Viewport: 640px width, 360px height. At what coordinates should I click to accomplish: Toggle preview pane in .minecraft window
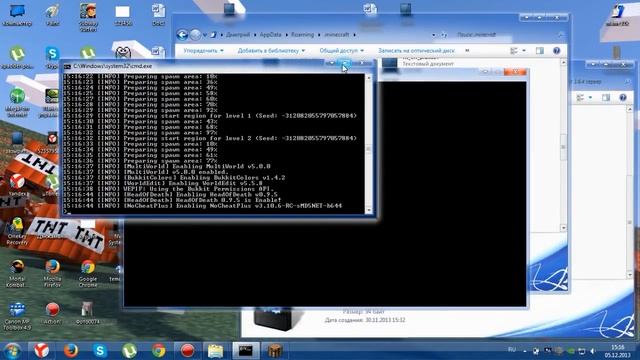coord(540,51)
